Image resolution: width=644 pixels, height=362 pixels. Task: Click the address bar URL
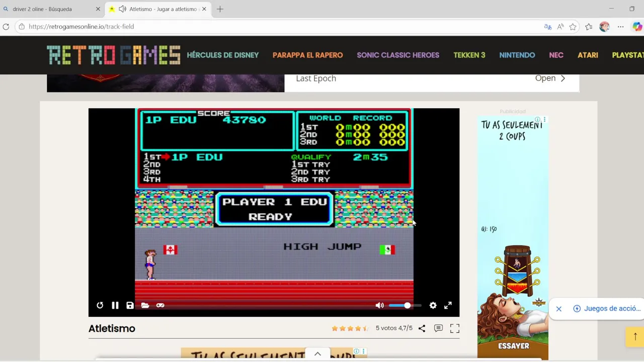coord(81,27)
